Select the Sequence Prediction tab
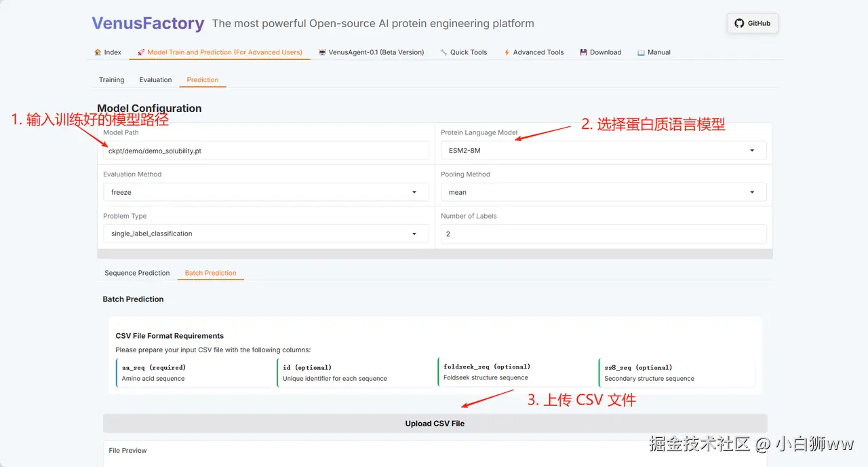The image size is (868, 467). [x=137, y=273]
